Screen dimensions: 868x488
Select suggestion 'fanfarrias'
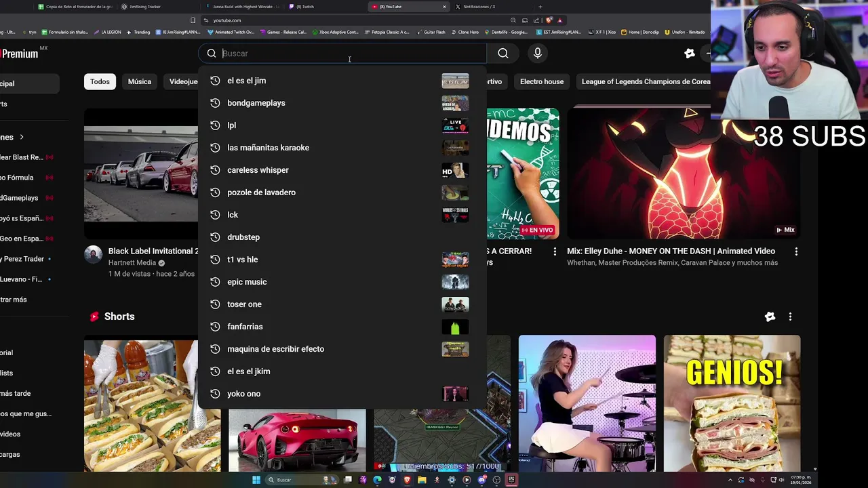click(x=342, y=327)
